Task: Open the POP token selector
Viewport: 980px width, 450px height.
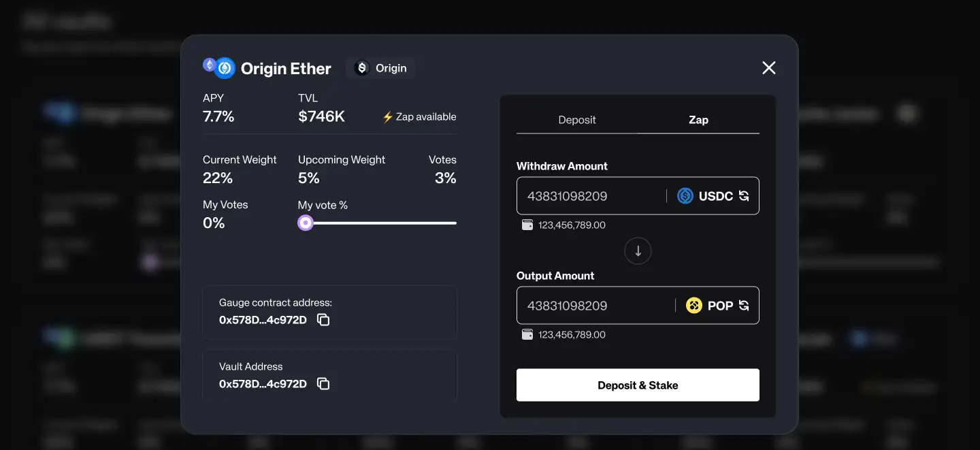Action: tap(719, 306)
